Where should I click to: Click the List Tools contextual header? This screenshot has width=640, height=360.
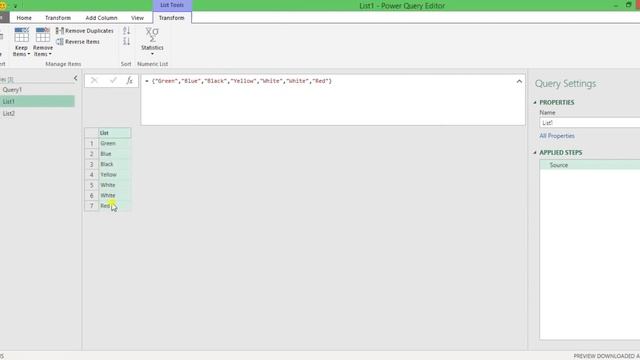[172, 5]
